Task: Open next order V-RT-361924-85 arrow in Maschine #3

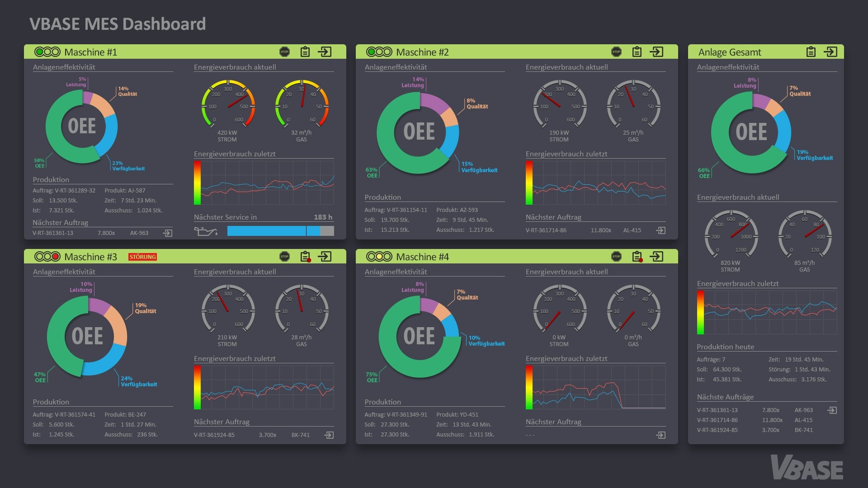Action: coord(329,435)
